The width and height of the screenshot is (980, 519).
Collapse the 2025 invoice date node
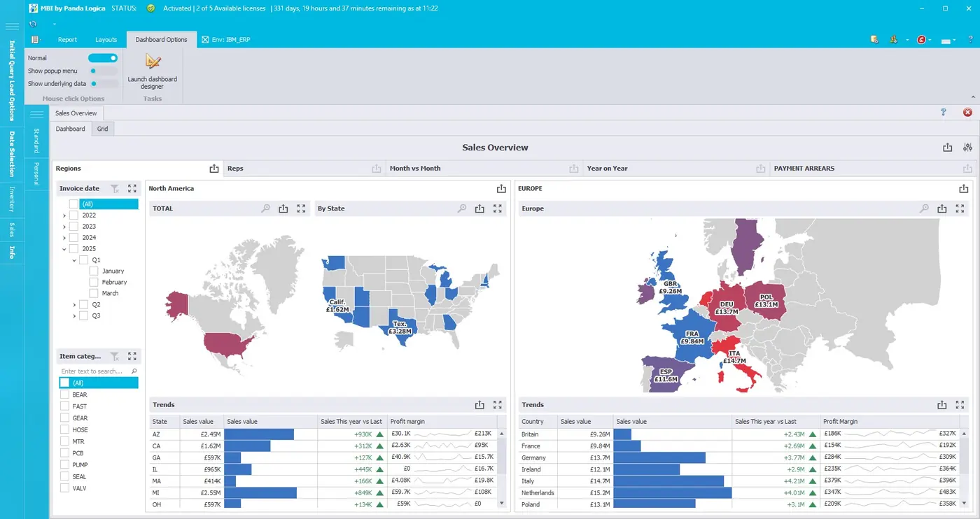64,249
